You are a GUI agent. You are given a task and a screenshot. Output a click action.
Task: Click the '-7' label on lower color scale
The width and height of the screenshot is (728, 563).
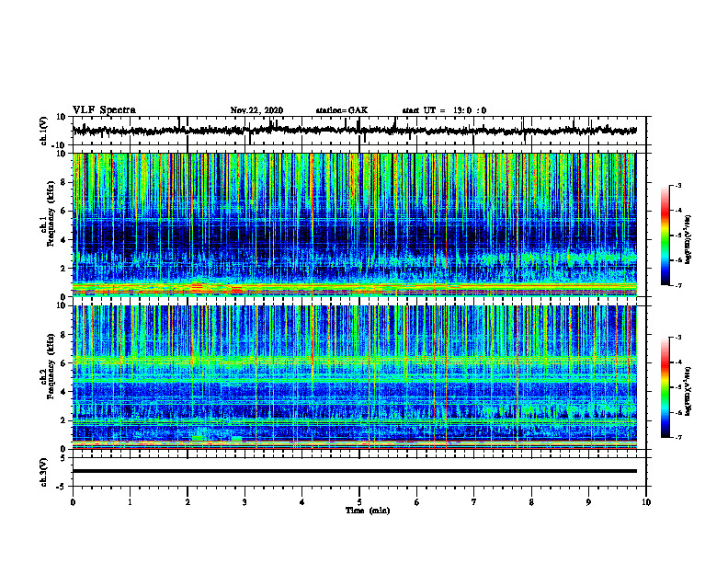pos(678,437)
